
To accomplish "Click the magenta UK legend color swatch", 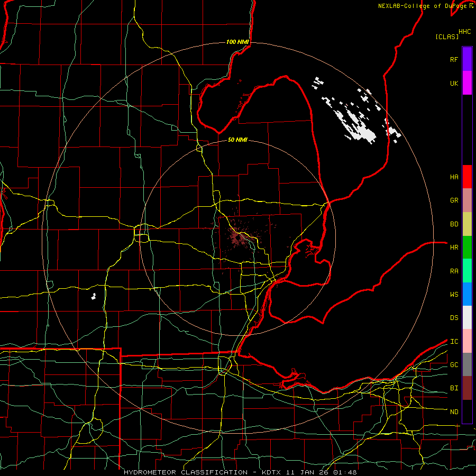I will tap(467, 83).
